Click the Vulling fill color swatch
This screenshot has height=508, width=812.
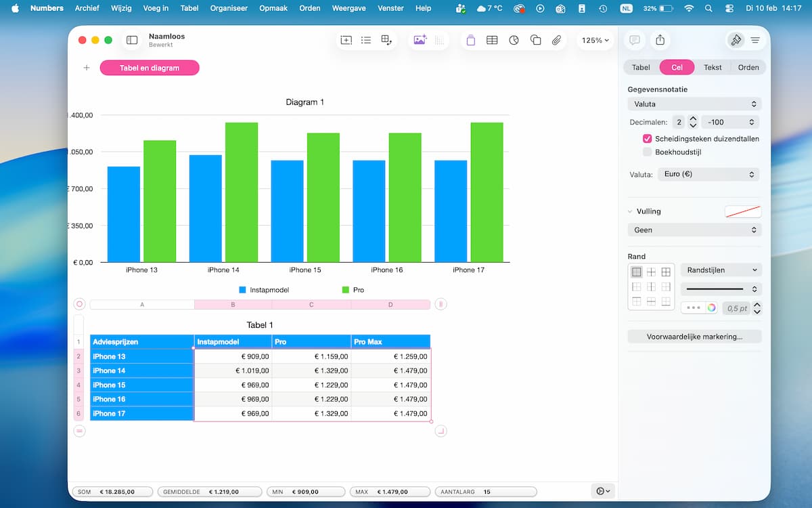pyautogui.click(x=742, y=212)
